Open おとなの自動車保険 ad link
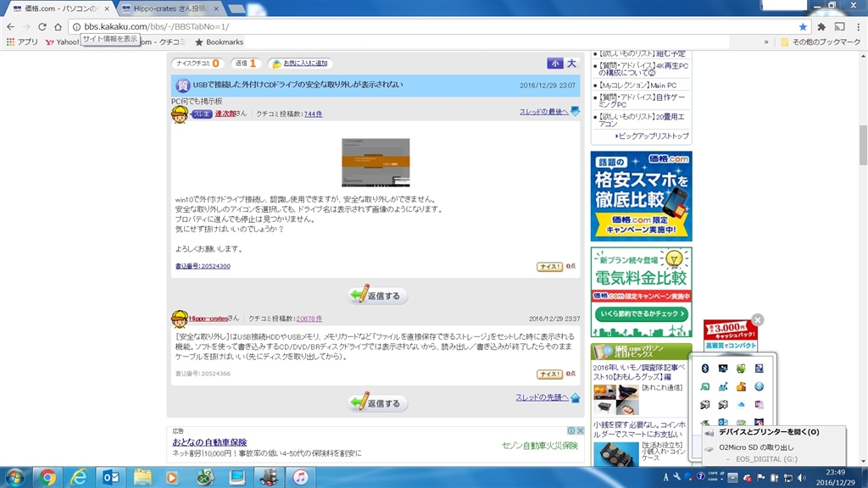 (209, 442)
